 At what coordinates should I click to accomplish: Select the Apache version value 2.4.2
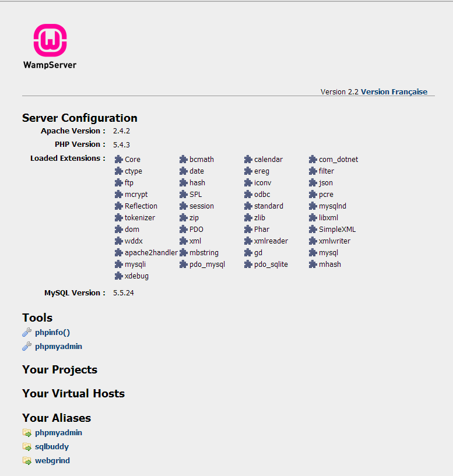(x=121, y=131)
